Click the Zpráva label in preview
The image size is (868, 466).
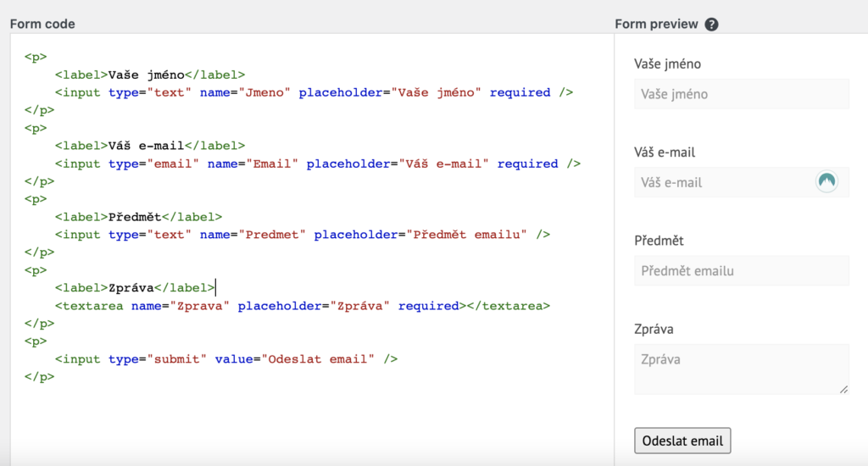(654, 330)
